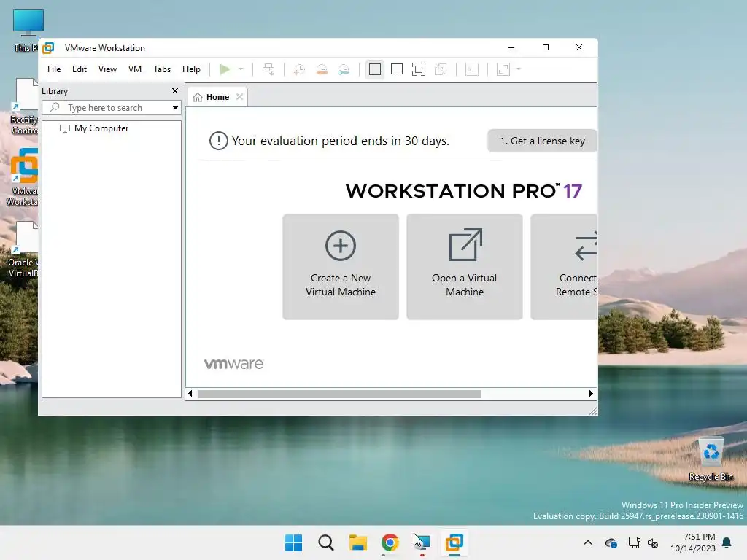
Task: Power on the virtual machine with the green play icon
Action: 225,69
